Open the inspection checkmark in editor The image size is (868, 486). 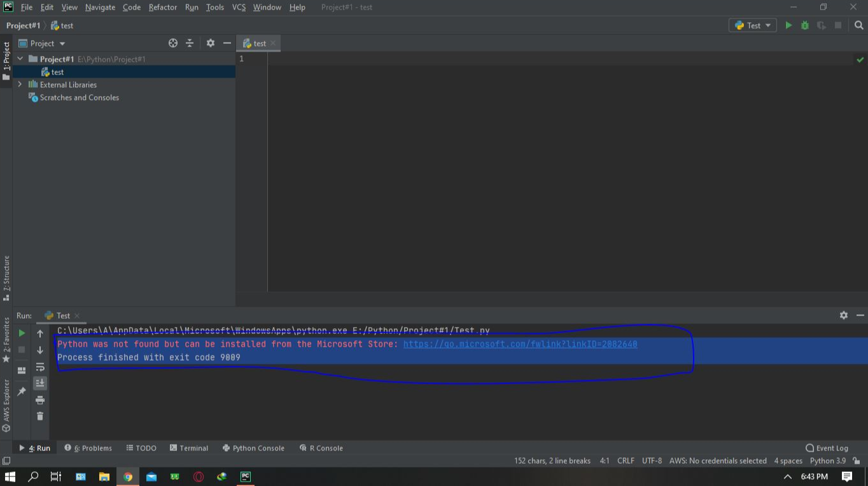point(860,59)
